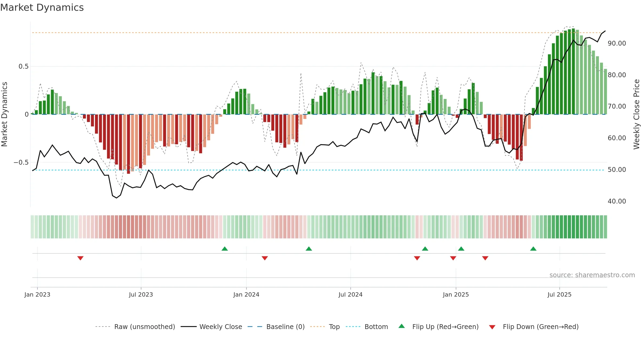Click the 40.00 price axis tick
Image resolution: width=644 pixels, height=362 pixels.
click(617, 201)
